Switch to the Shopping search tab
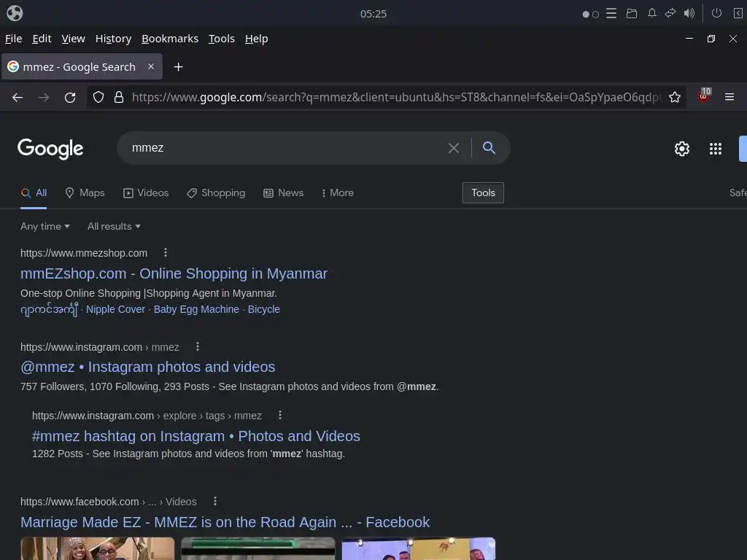The height and width of the screenshot is (560, 747). (216, 192)
